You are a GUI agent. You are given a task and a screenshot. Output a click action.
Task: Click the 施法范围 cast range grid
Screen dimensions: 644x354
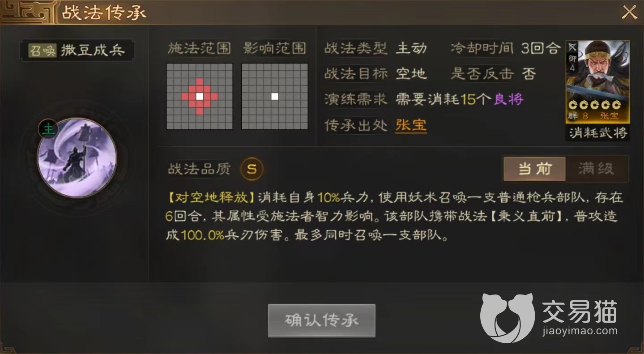(200, 96)
